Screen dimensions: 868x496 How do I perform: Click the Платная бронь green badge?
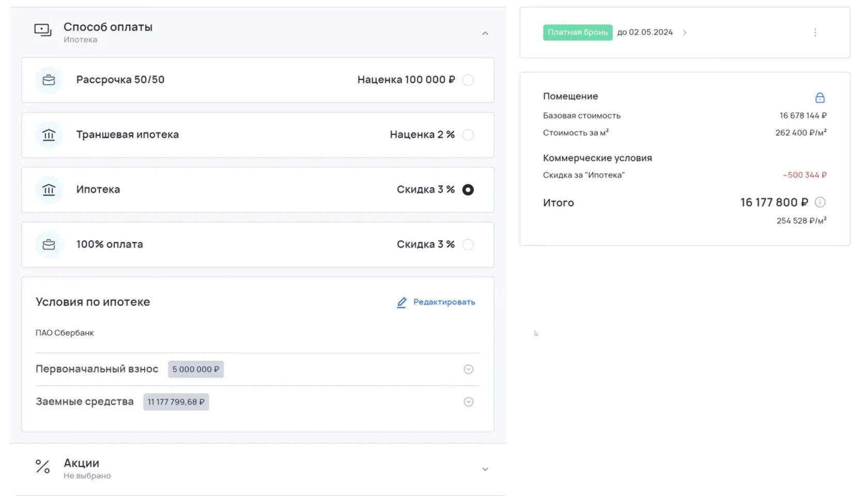coord(578,33)
